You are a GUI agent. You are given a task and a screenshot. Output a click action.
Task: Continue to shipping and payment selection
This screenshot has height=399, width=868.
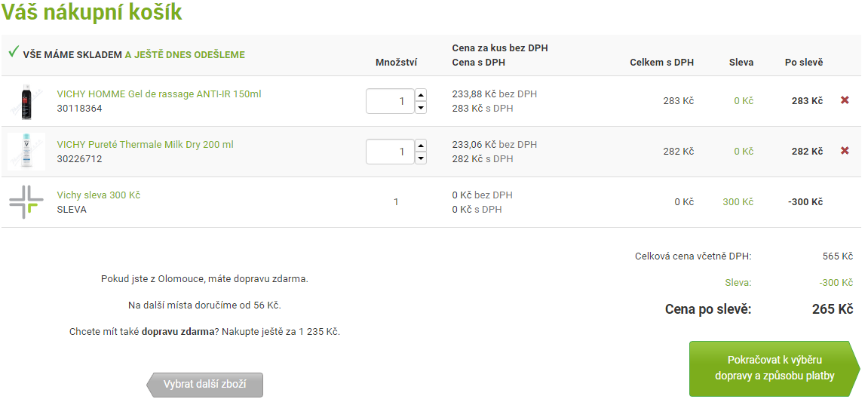[x=775, y=369]
